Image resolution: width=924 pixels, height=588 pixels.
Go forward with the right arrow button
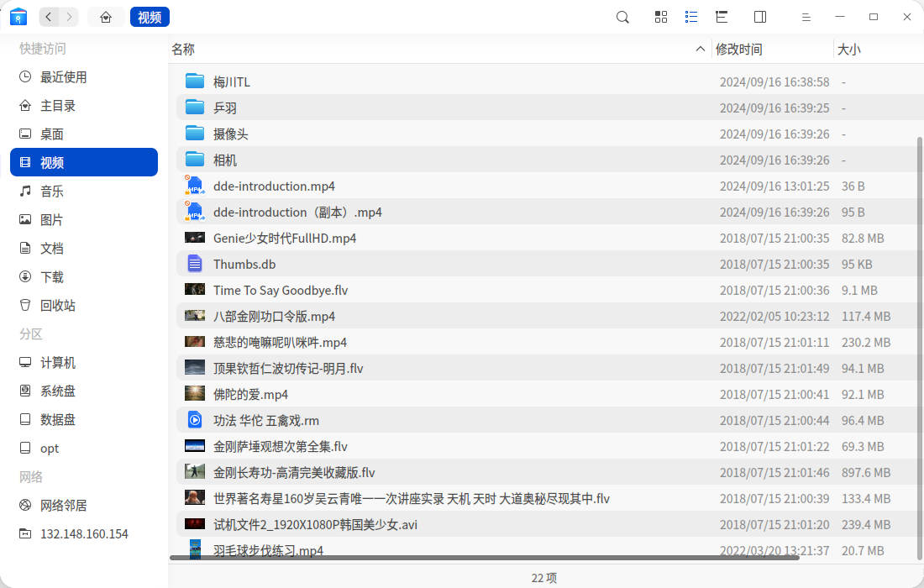[x=69, y=17]
